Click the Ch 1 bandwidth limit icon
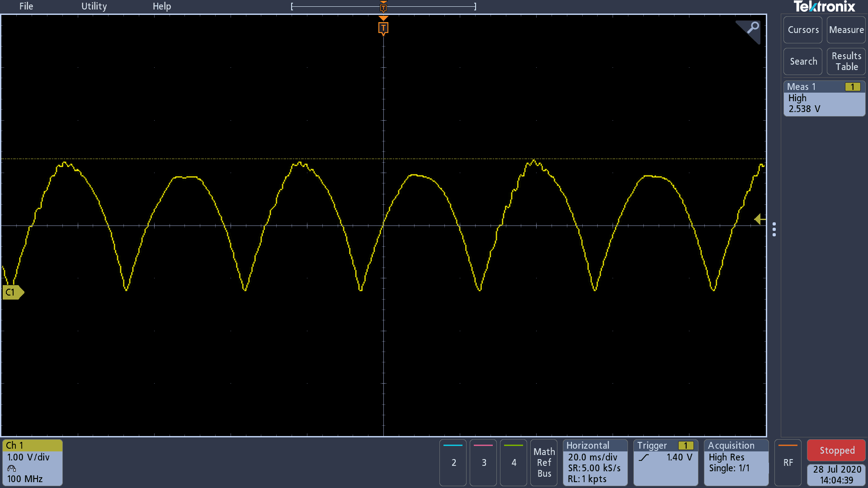The image size is (868, 488). (x=12, y=469)
